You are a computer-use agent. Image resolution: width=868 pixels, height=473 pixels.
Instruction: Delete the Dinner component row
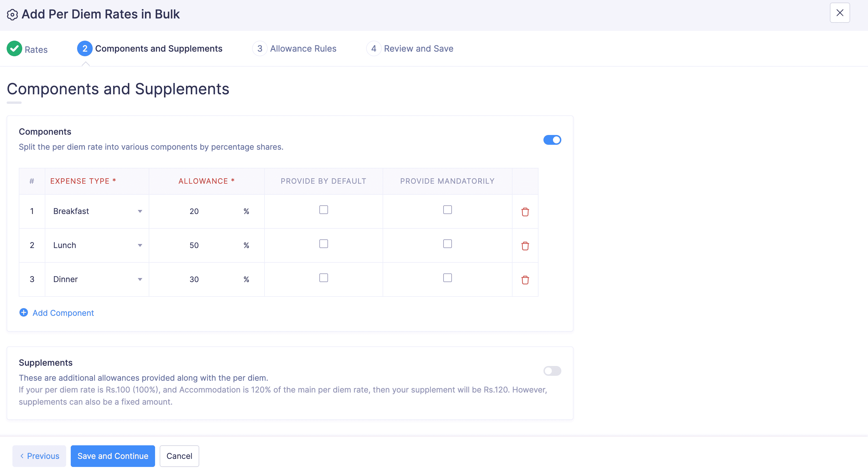525,280
